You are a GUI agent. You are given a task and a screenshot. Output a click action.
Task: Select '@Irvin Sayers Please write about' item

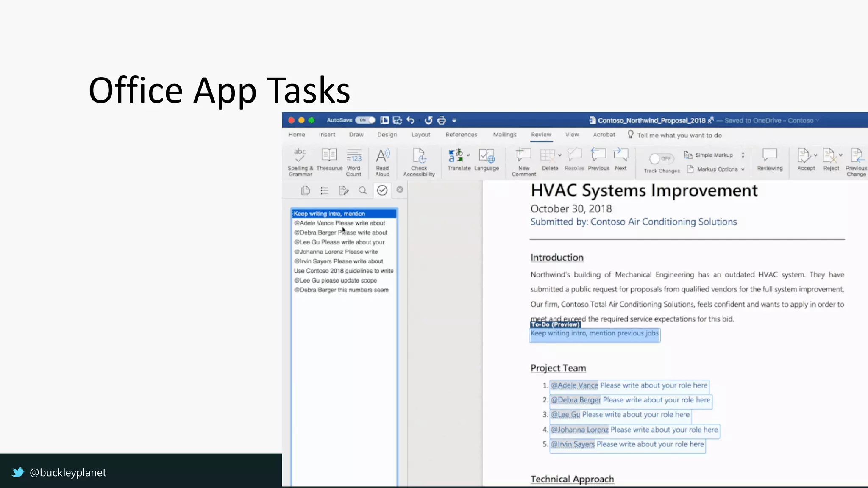(x=344, y=261)
